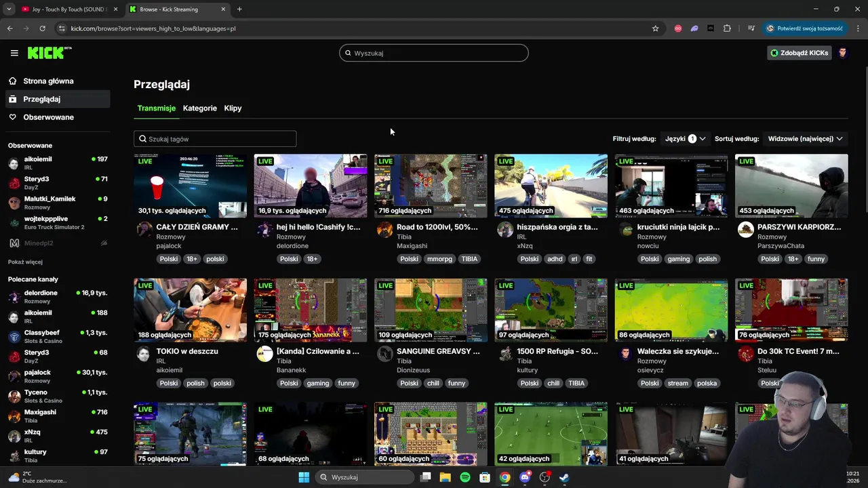This screenshot has height=488, width=868.
Task: Click the Potwierdź swoją tożsamość button
Action: (x=805, y=28)
